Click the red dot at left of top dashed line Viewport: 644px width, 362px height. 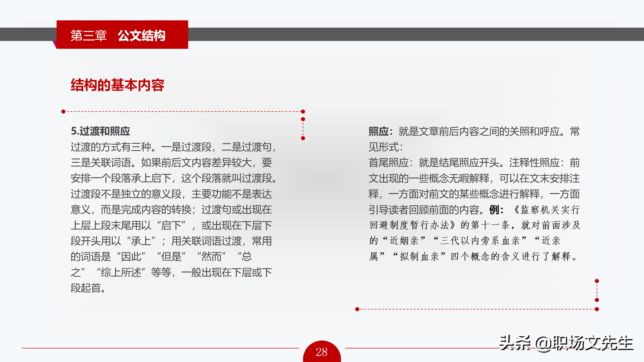click(63, 112)
